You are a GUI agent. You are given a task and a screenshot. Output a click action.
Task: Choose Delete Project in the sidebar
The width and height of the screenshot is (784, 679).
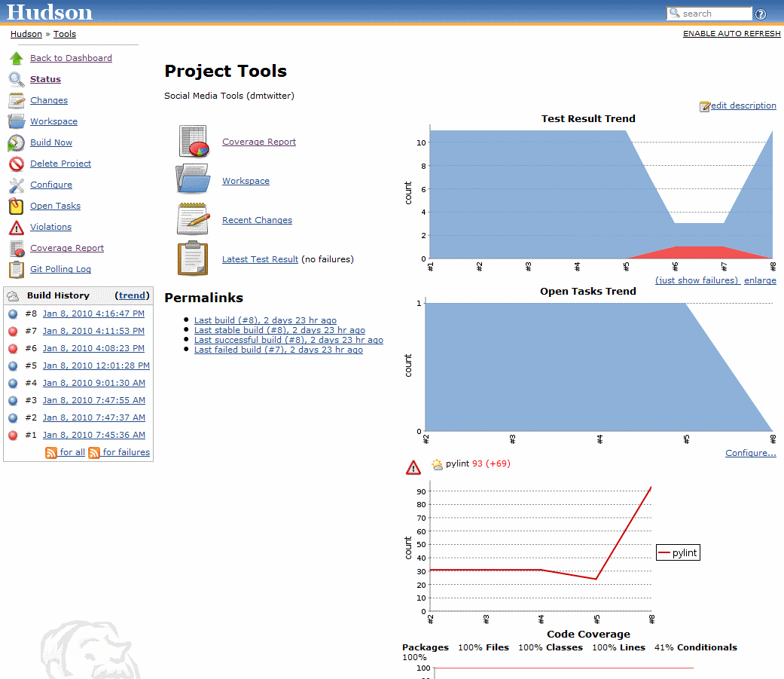60,163
